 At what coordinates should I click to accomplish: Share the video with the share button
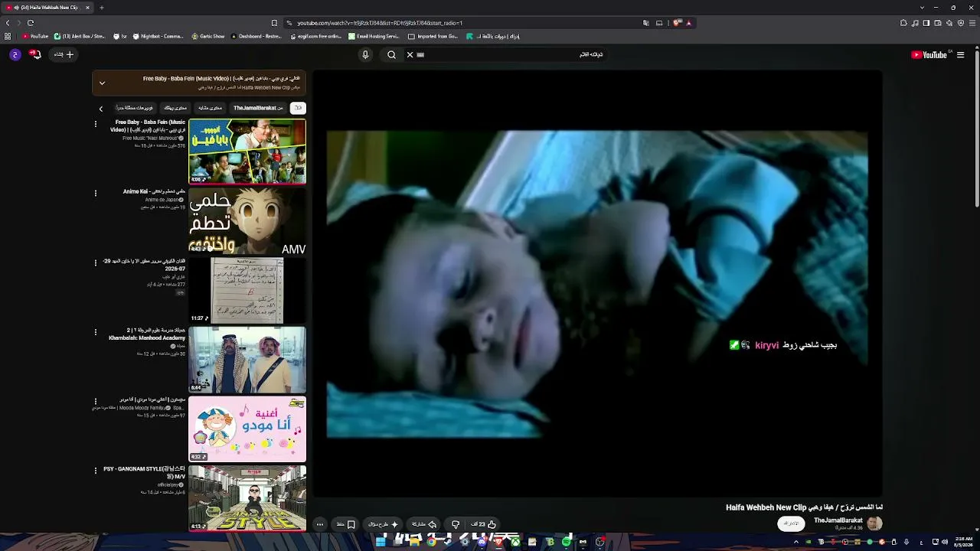coord(423,524)
